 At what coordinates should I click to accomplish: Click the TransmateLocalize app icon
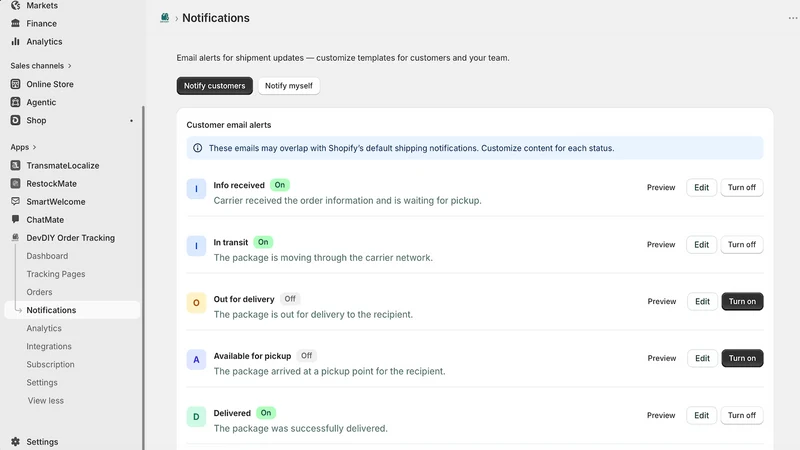(15, 165)
